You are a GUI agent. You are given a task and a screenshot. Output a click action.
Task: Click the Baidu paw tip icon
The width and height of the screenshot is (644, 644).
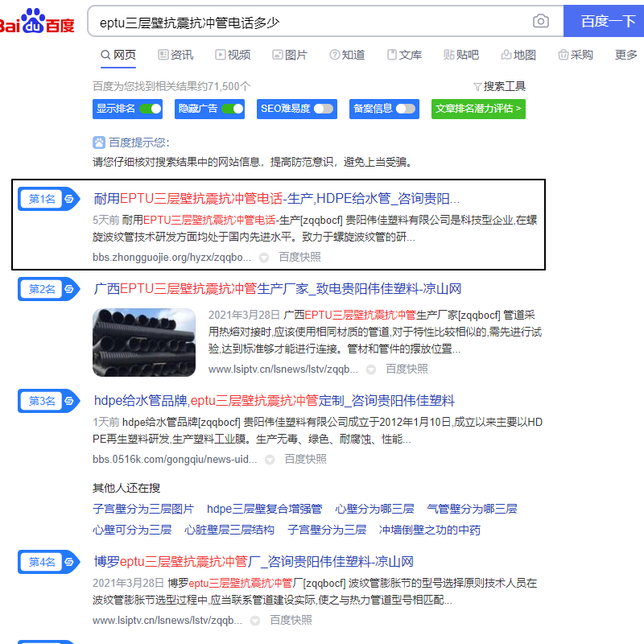coord(99,142)
